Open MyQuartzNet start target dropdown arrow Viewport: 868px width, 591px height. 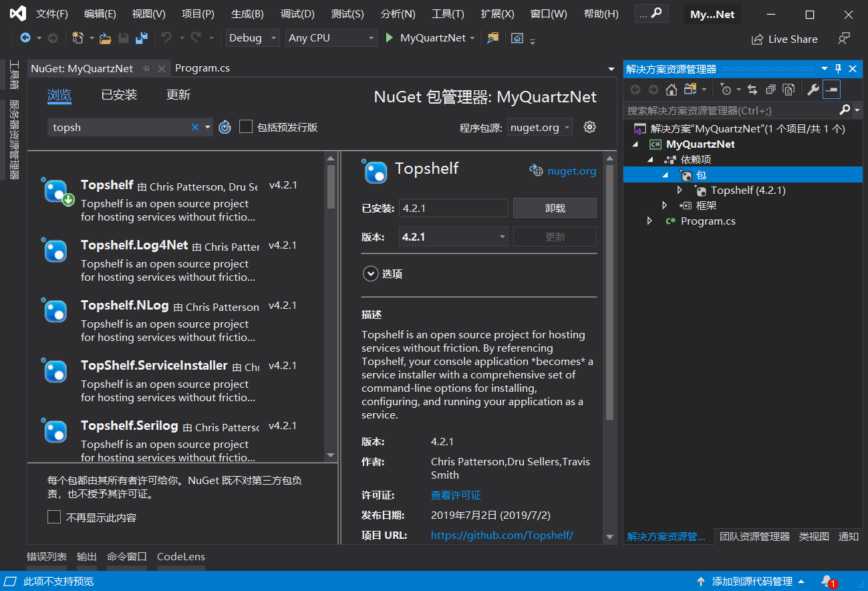[x=472, y=38]
